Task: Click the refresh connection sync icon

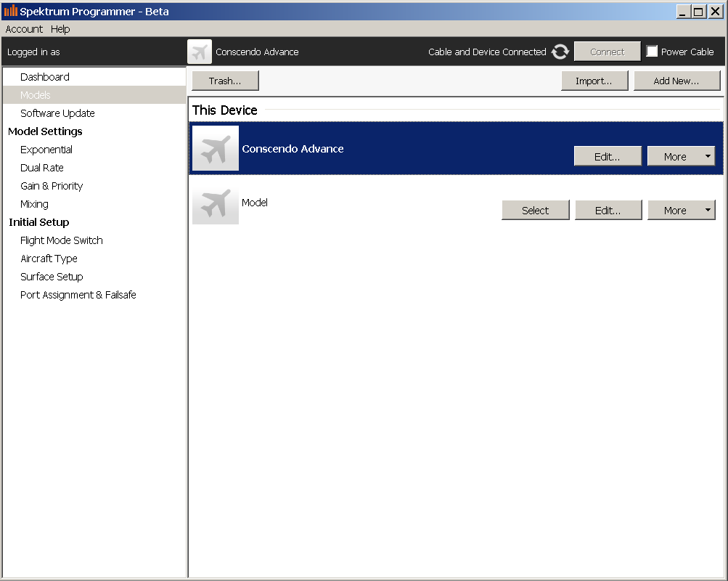Action: click(560, 52)
